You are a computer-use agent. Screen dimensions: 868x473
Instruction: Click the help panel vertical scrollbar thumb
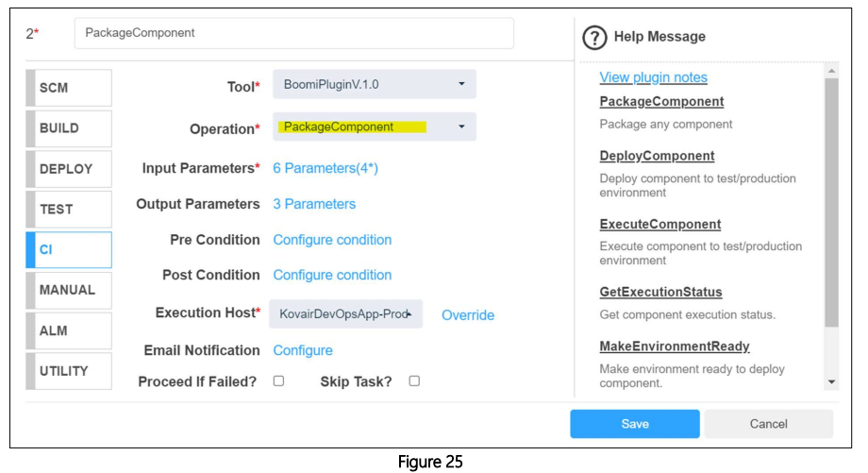[x=831, y=202]
